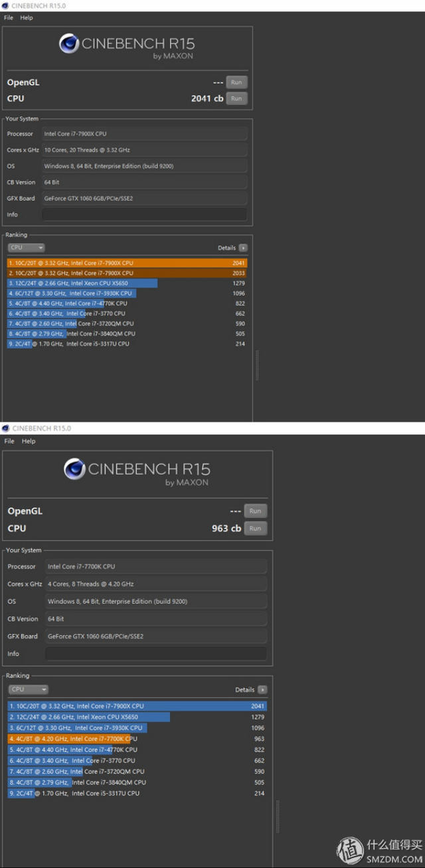Screen dimensions: 425x868
Task: Run the OpenGL test in top window
Action: tap(236, 82)
